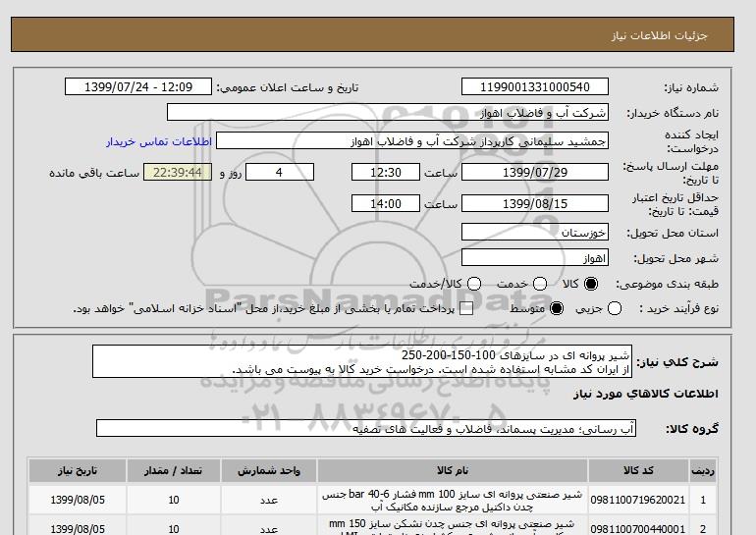Click row 1 item name شیر صنعتی پروانه ای سایز 100
Screen dimensions: 756x535
pos(453,501)
